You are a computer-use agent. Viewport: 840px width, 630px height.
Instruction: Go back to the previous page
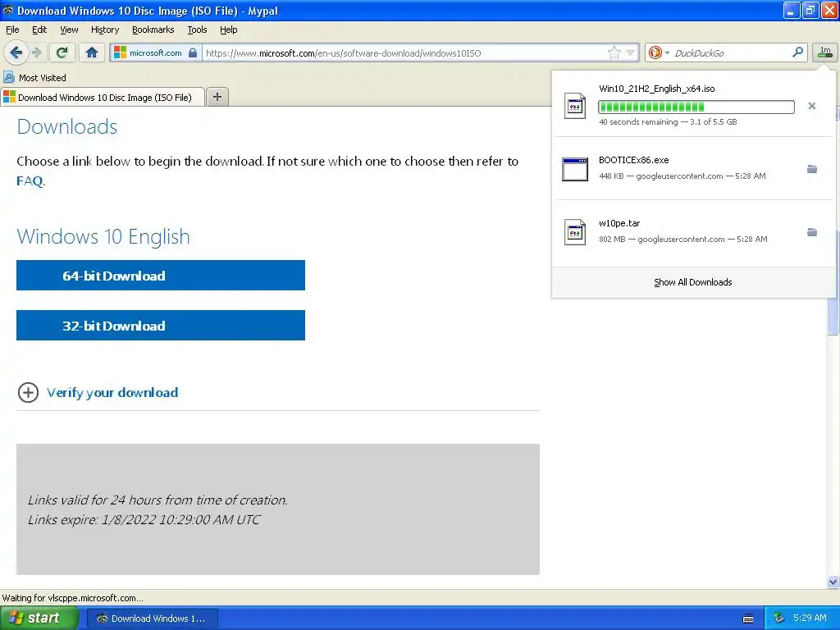[x=16, y=52]
